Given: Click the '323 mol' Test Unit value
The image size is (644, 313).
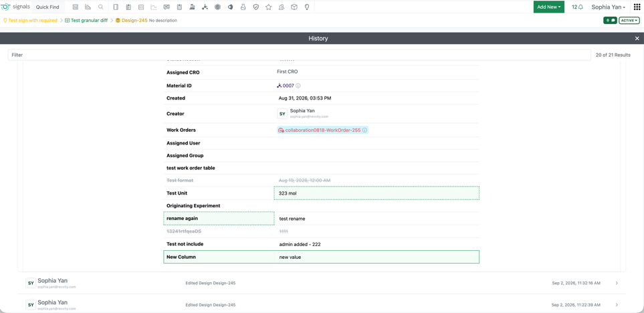Looking at the screenshot, I should tap(377, 193).
